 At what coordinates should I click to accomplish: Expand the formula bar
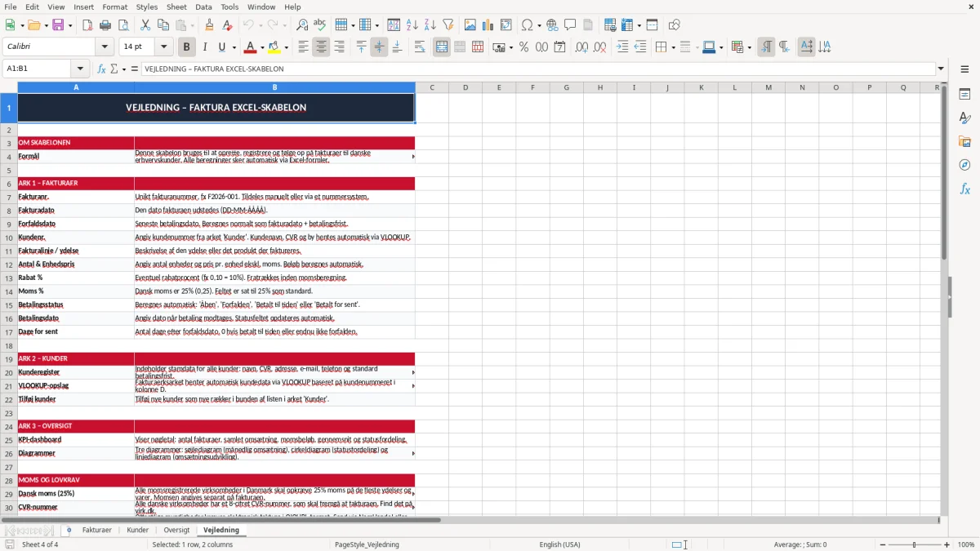click(941, 69)
